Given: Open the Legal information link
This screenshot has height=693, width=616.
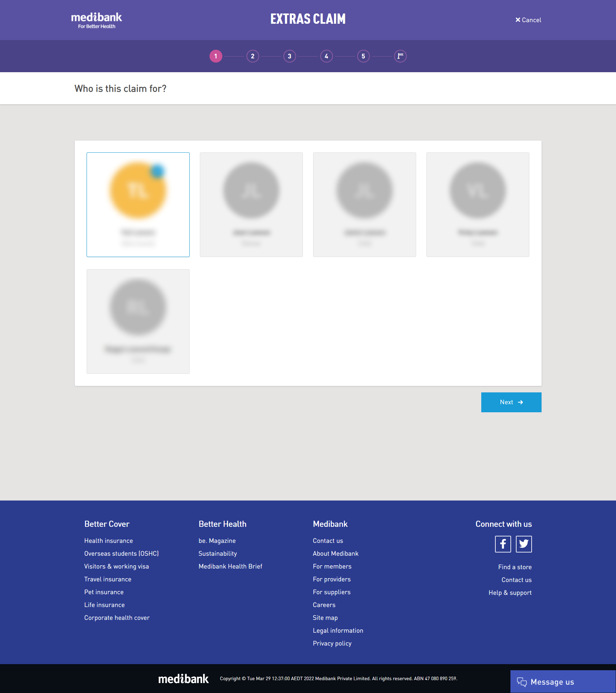Looking at the screenshot, I should pos(338,631).
